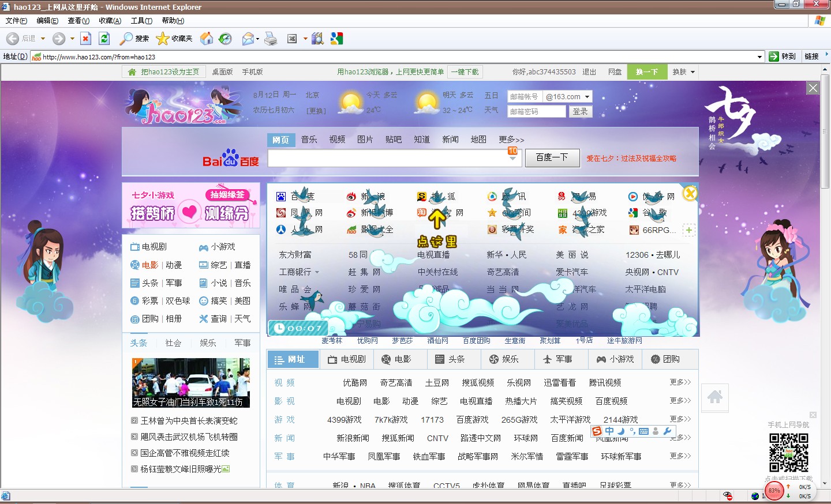Go to the home page via house icon
The width and height of the screenshot is (831, 504).
point(206,39)
